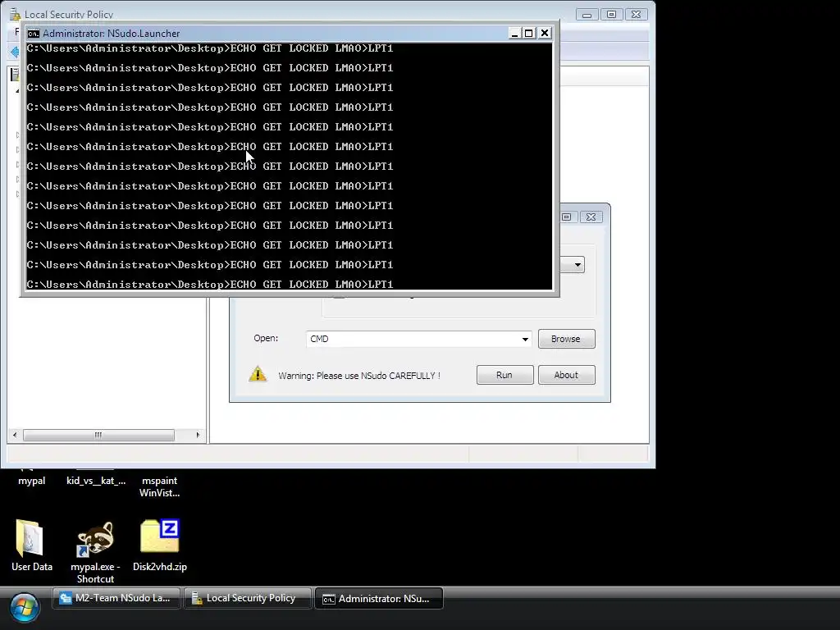Image resolution: width=840 pixels, height=630 pixels.
Task: Click the Local Security Policy window title text
Action: [69, 15]
